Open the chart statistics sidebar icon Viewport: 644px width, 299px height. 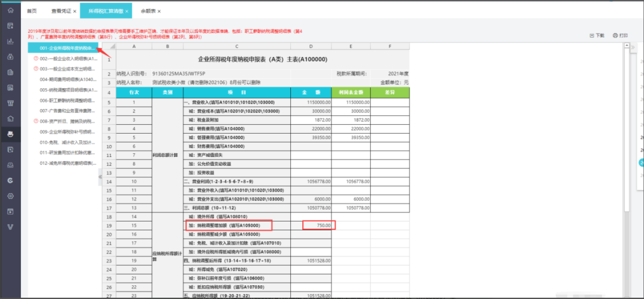[x=10, y=42]
